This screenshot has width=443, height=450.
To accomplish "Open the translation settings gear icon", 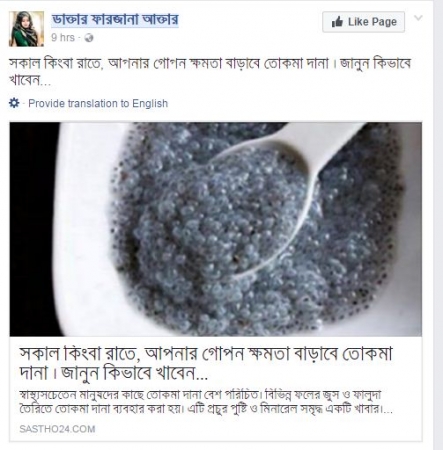I will pyautogui.click(x=14, y=103).
